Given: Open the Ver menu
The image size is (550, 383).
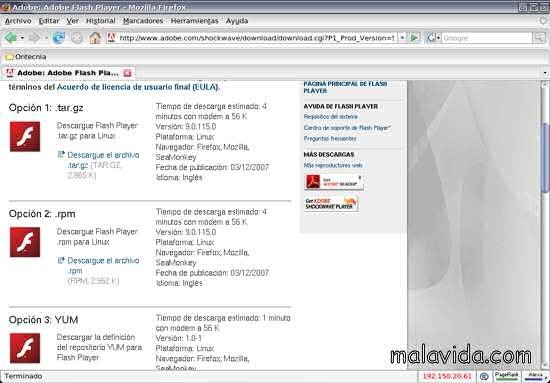Looking at the screenshot, I should coord(73,21).
